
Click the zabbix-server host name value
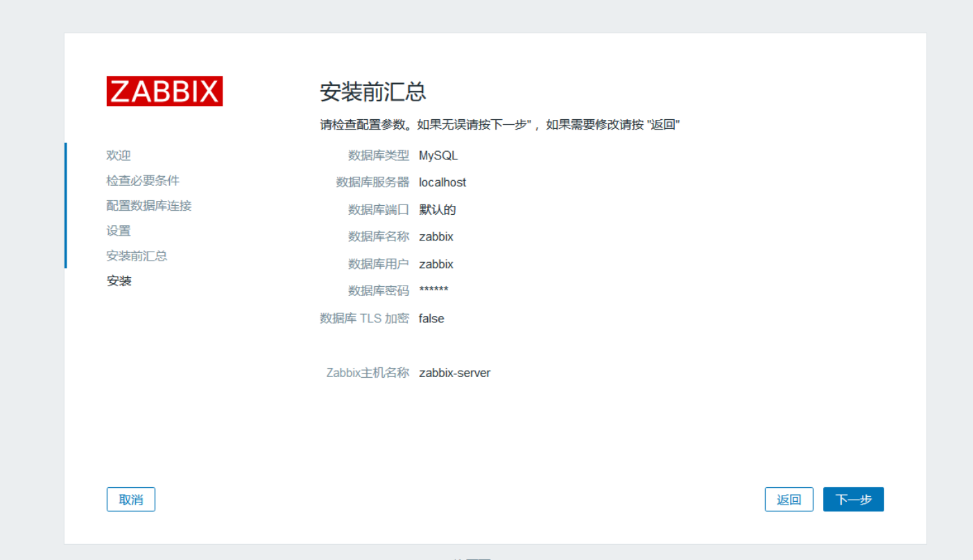[x=455, y=373]
